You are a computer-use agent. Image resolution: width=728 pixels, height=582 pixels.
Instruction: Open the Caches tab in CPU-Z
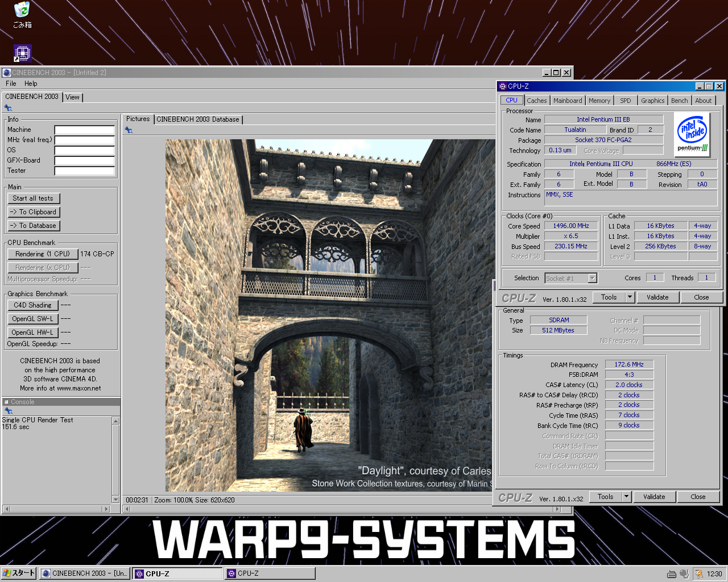(x=536, y=101)
